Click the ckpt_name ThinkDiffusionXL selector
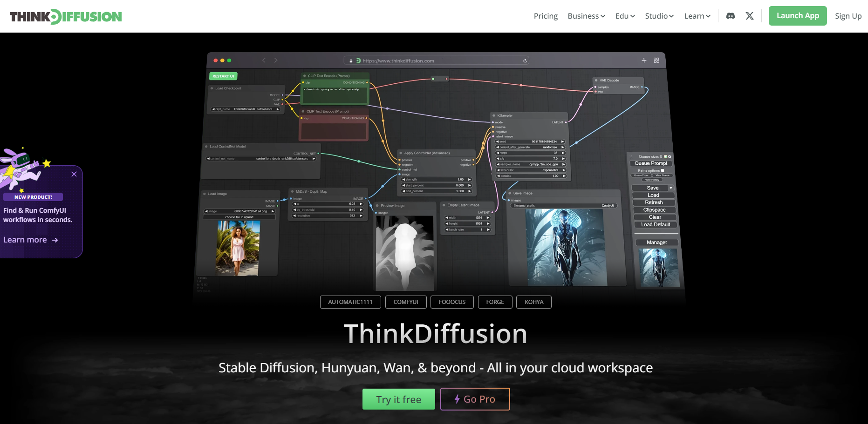868x424 pixels. click(246, 109)
